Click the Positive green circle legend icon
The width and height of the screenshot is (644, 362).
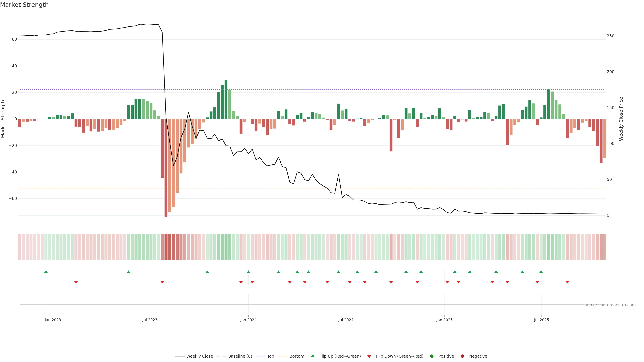[432, 356]
